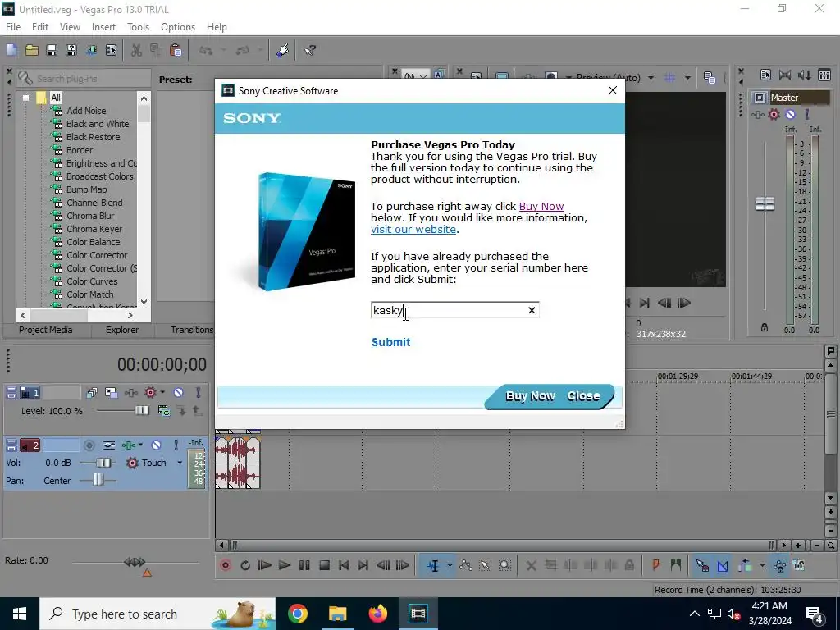The image size is (840, 630).
Task: Click the Buy Now button at dialog bottom
Action: pyautogui.click(x=531, y=396)
